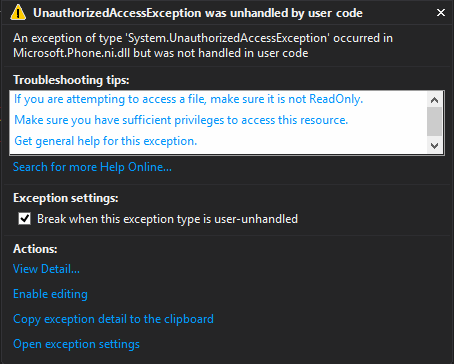Screen dimensions: 454x364
Task: Click the Exception settings heading
Action: coord(66,198)
